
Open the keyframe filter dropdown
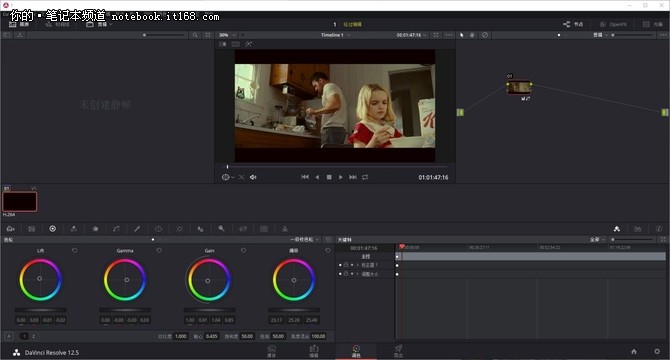point(597,240)
